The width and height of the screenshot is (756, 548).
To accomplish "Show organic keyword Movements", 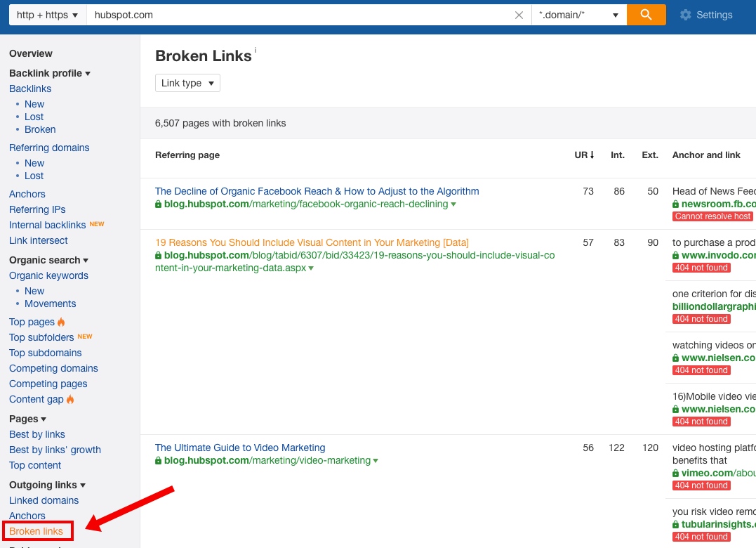I will point(50,304).
